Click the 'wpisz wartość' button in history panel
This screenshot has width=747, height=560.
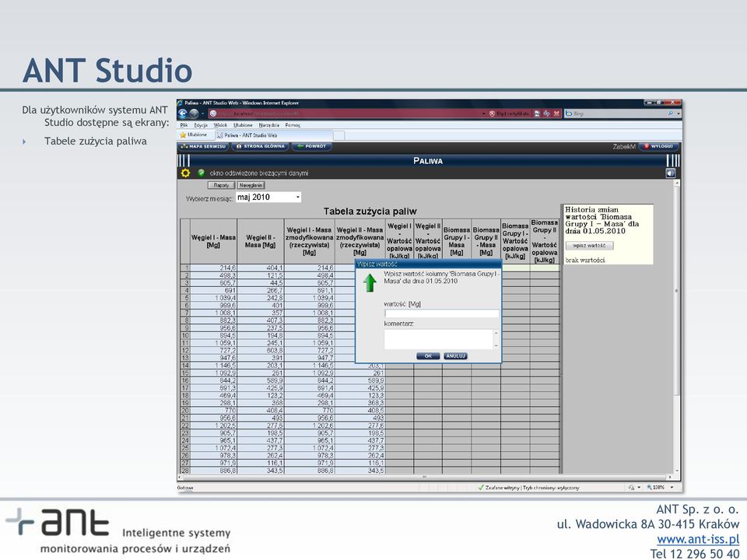coord(589,246)
